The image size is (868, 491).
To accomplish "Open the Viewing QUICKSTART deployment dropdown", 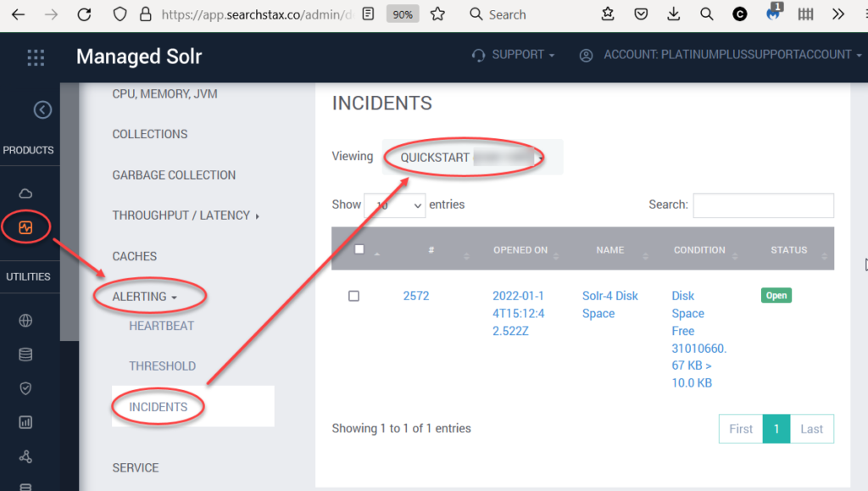I will pos(471,157).
